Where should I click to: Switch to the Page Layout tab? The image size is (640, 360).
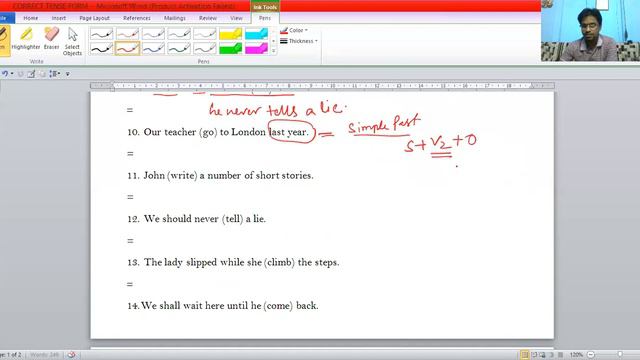click(x=94, y=18)
